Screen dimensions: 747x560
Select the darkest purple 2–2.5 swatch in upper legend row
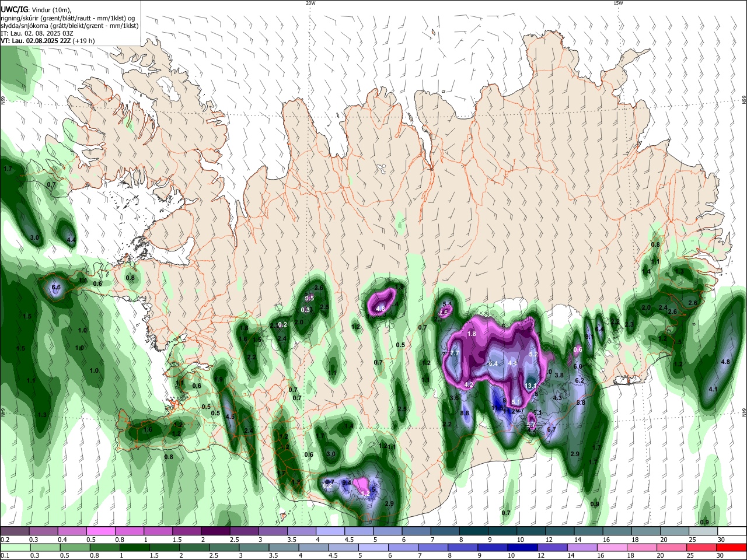[x=215, y=531]
